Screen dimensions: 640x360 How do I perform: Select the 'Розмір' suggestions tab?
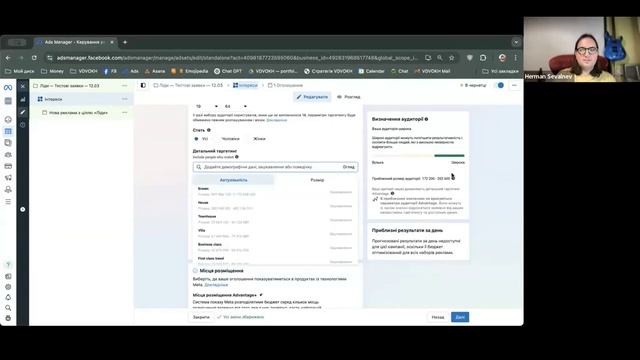(x=317, y=180)
